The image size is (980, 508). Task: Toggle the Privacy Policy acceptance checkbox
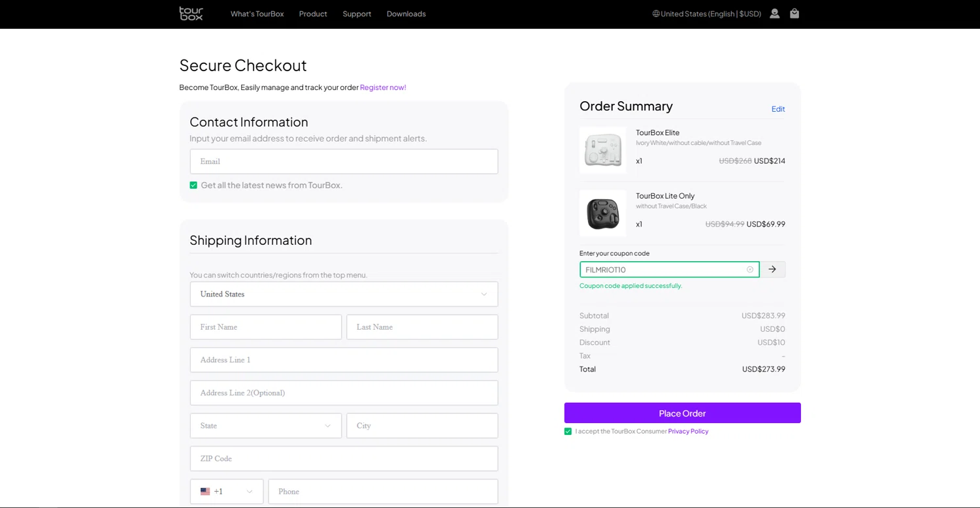[568, 432]
